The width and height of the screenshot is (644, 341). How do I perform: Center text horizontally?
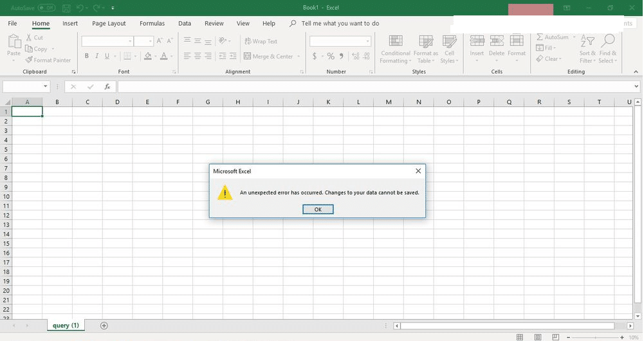(x=198, y=56)
